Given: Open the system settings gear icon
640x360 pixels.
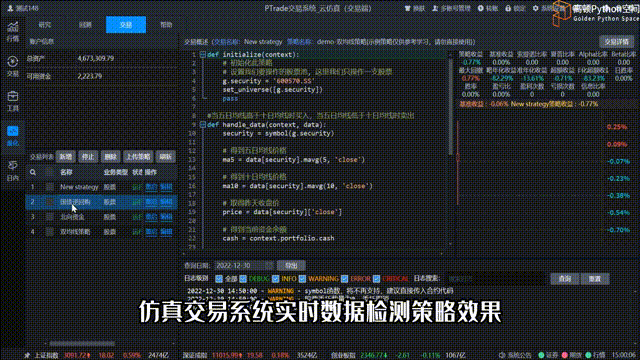Looking at the screenshot, I should click(x=536, y=8).
